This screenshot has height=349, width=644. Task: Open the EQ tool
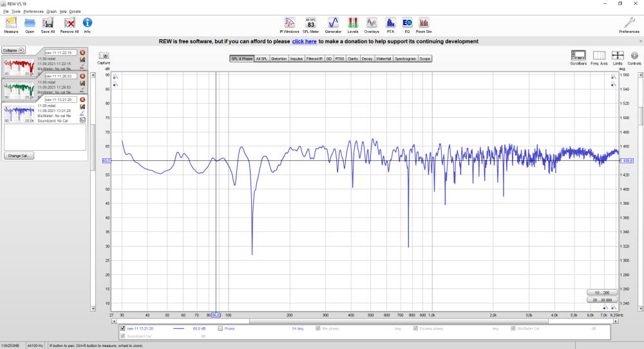click(407, 25)
